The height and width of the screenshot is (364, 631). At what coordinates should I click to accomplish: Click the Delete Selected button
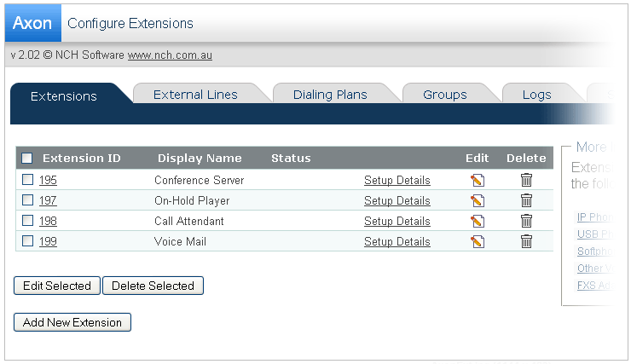(153, 286)
